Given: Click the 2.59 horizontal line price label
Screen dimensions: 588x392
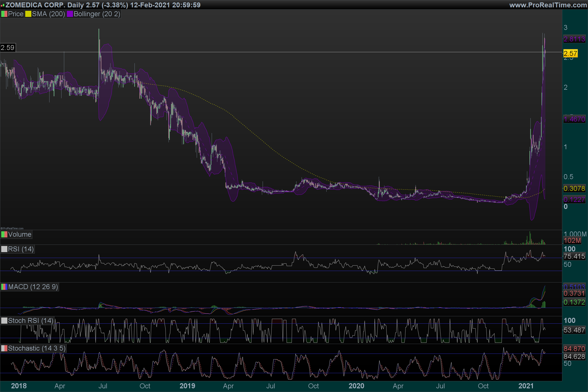Looking at the screenshot, I should pos(8,48).
